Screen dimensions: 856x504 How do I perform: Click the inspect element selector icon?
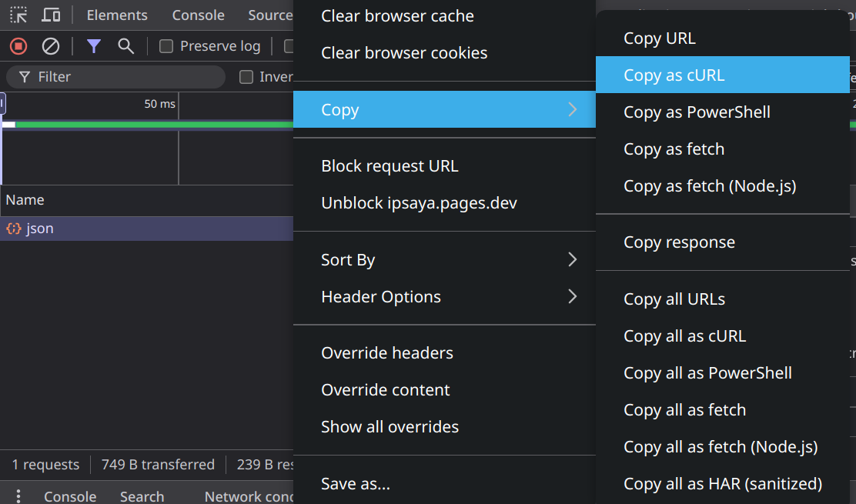click(18, 15)
